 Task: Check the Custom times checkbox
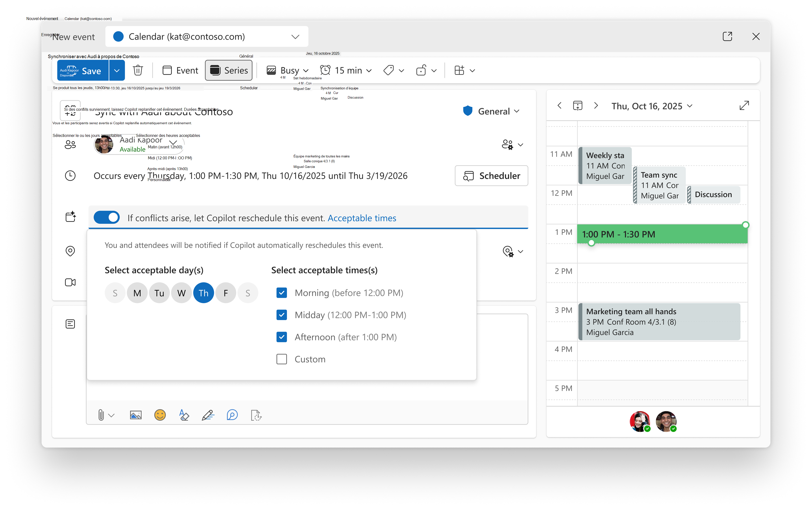pyautogui.click(x=282, y=359)
